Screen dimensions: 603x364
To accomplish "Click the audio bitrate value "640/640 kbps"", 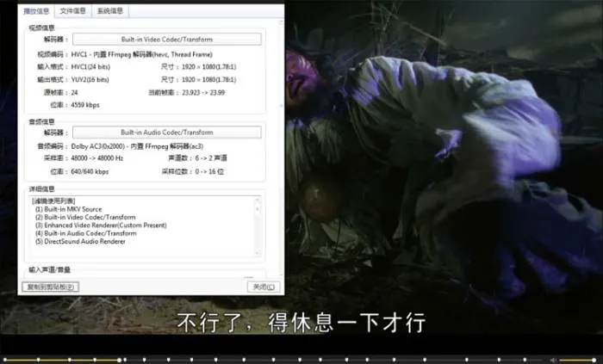I will click(x=90, y=171).
